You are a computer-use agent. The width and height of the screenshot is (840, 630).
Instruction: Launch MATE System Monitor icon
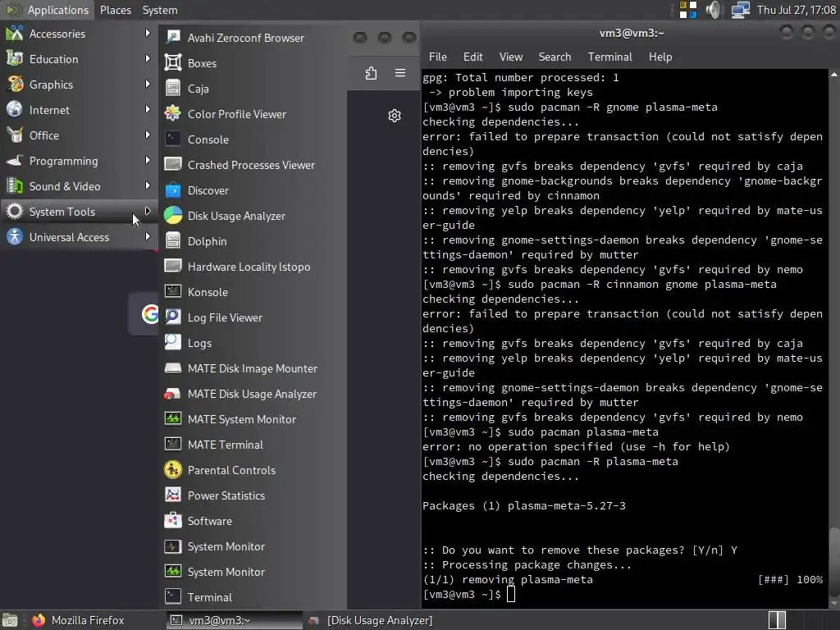tap(172, 419)
